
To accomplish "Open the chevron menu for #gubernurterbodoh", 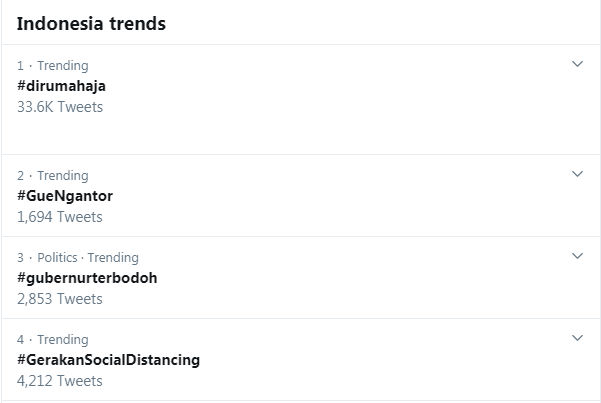I will (577, 256).
